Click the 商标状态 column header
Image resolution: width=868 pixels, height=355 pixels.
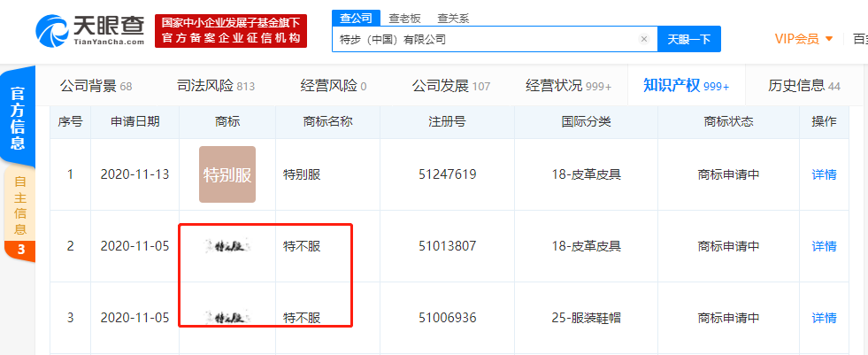click(x=728, y=122)
